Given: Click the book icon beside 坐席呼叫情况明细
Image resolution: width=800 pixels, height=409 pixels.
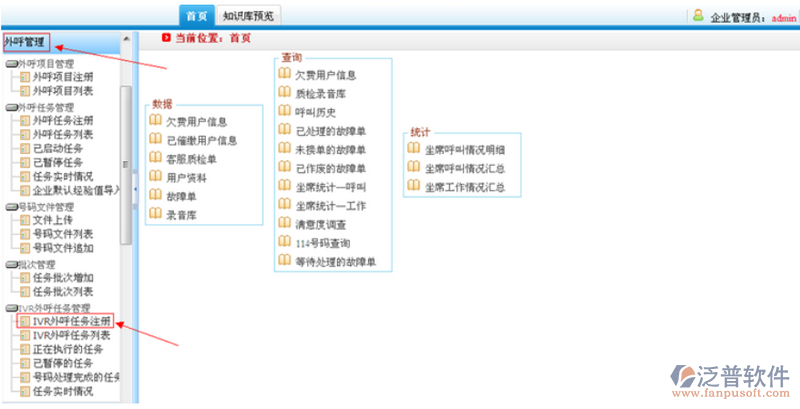Looking at the screenshot, I should coord(413,149).
